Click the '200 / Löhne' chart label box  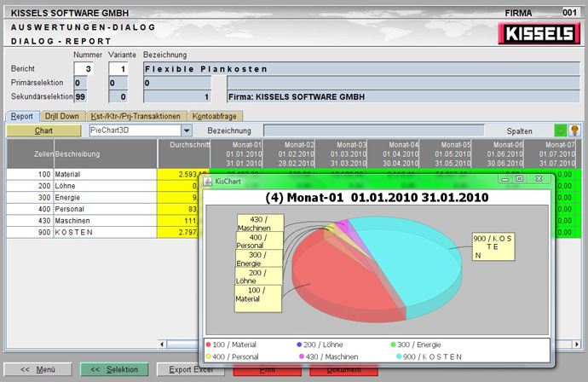click(x=259, y=276)
